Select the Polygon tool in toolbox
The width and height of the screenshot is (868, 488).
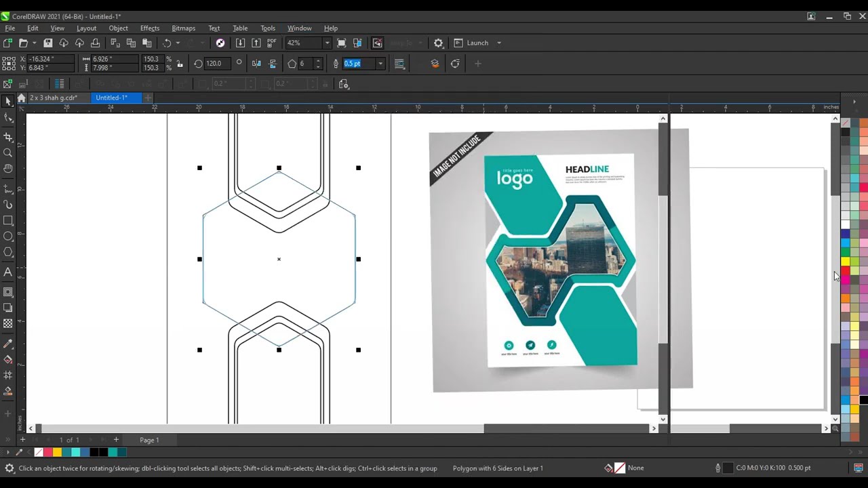[x=8, y=251]
